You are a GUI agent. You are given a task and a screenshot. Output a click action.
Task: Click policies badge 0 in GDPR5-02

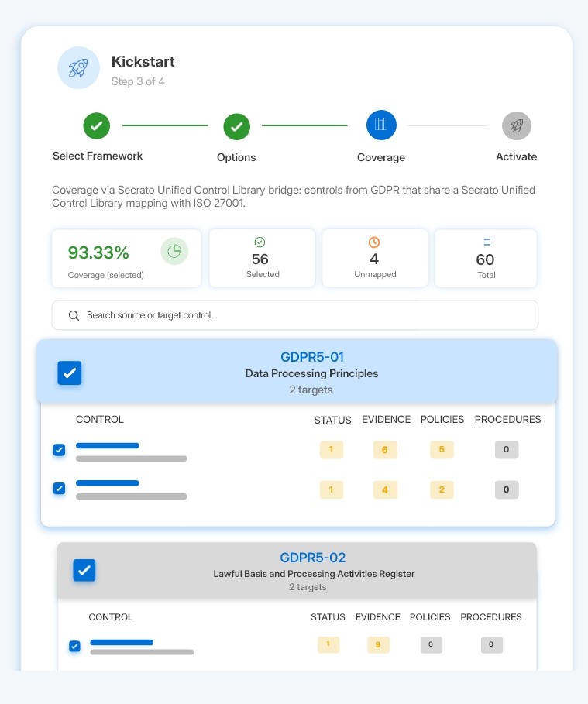coord(432,644)
